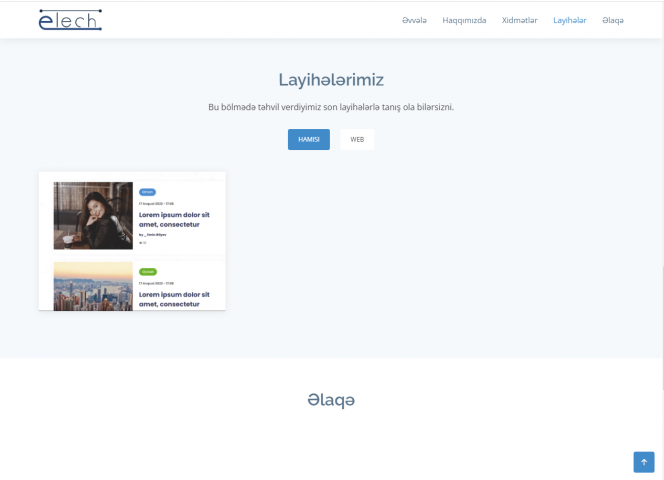Click the elech logo in the header

click(x=70, y=20)
